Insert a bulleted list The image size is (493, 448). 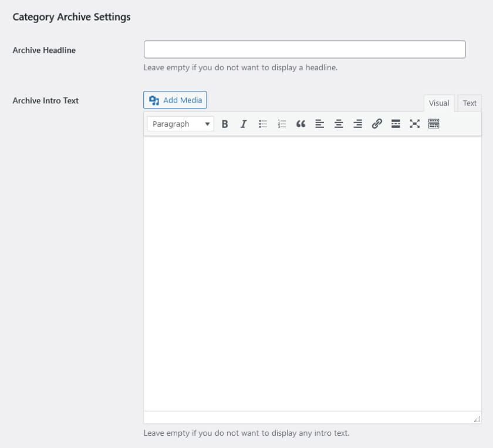(263, 124)
